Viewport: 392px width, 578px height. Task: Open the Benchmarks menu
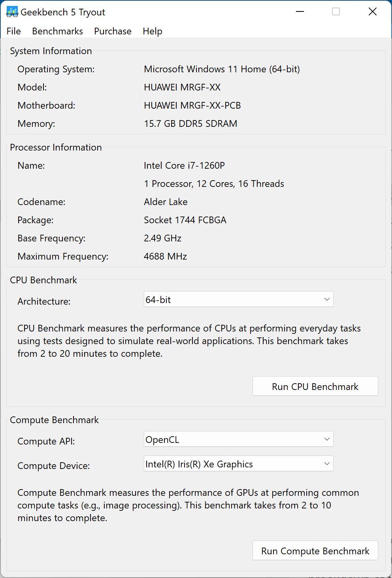(57, 31)
